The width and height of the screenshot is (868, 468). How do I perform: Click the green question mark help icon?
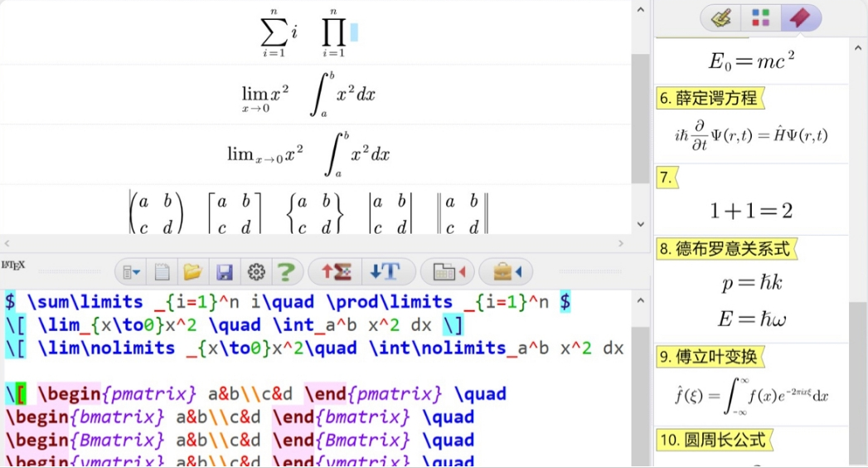coord(286,271)
